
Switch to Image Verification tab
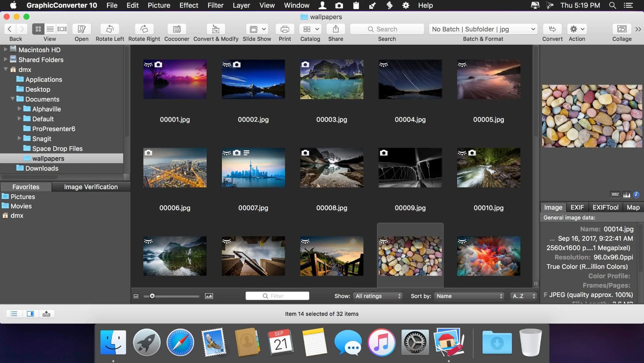pyautogui.click(x=91, y=187)
